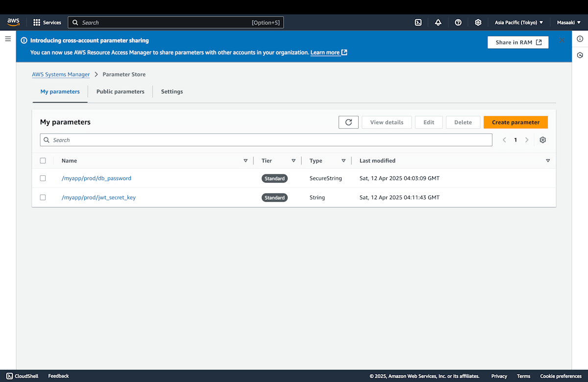Screen dimensions: 588x382
Task: Click the CloudShell icon in footer
Action: [x=9, y=376]
